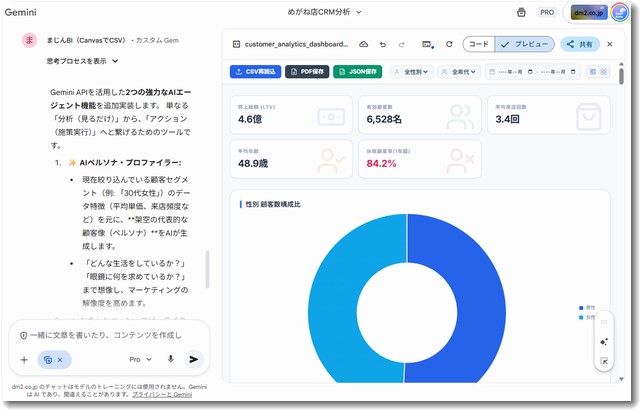640x410 pixels.
Task: Click the 48.9歳 average age value
Action: pyautogui.click(x=253, y=164)
